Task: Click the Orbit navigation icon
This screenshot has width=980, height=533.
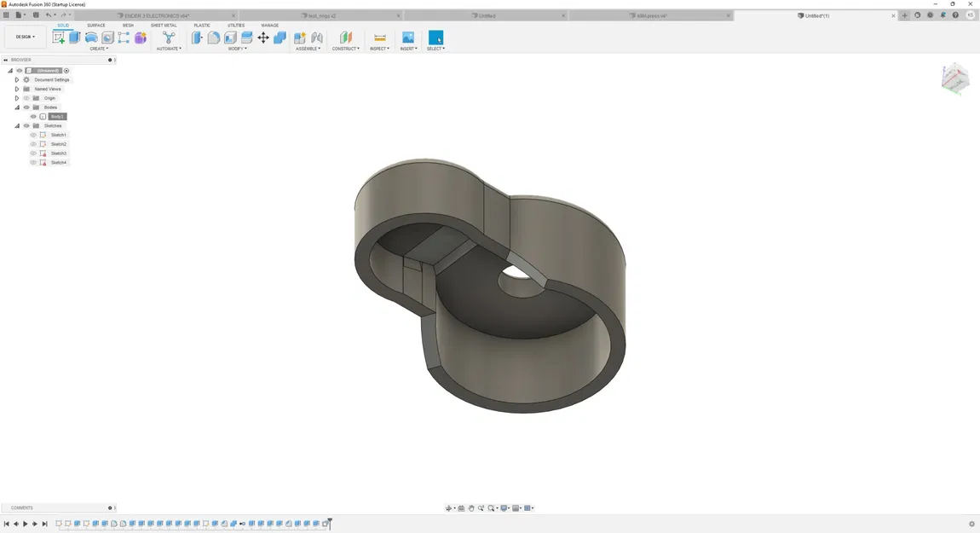Action: point(448,508)
